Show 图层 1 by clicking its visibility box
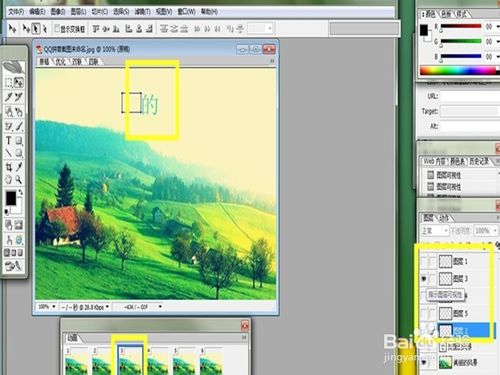Viewport: 500px width, 375px height. (x=424, y=261)
